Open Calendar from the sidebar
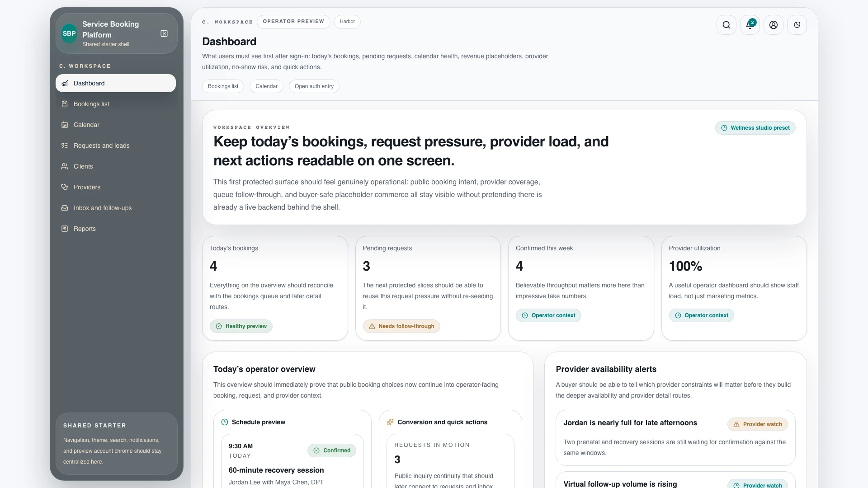Screen dimensions: 868x488 coord(116,125)
